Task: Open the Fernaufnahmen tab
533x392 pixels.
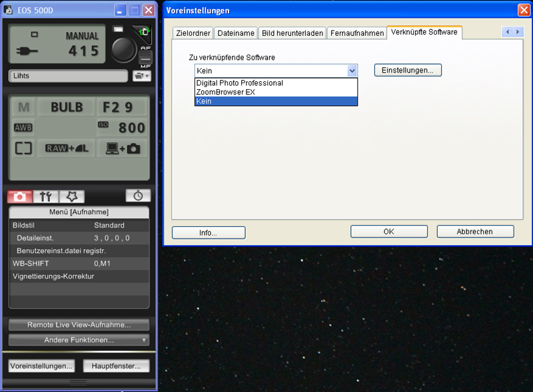Action: pos(357,33)
